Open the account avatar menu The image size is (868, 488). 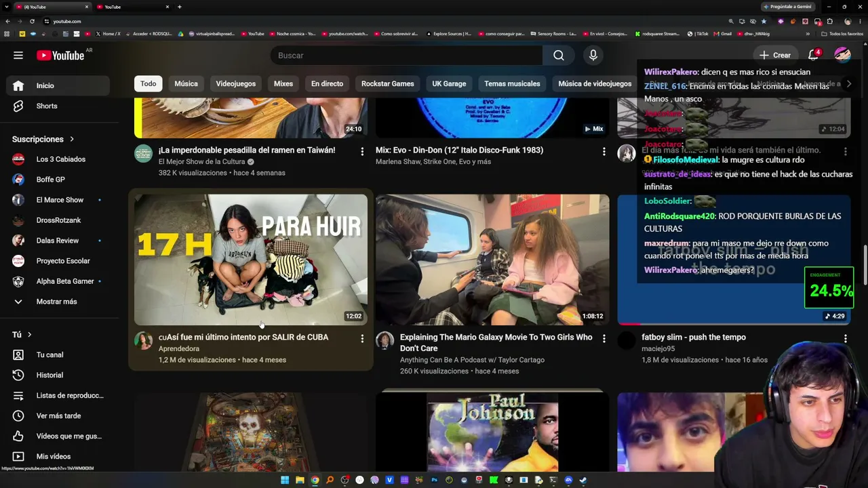click(842, 55)
